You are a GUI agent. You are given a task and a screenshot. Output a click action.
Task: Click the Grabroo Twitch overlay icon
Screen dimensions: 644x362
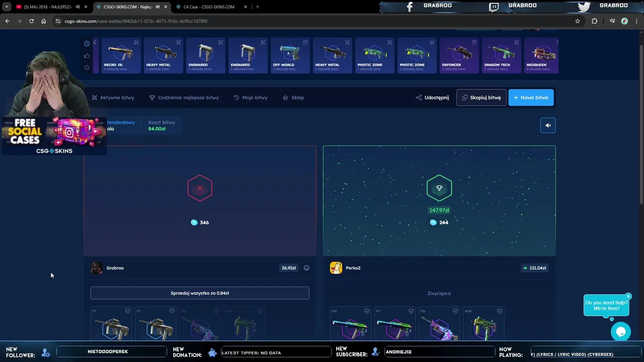pyautogui.click(x=495, y=7)
